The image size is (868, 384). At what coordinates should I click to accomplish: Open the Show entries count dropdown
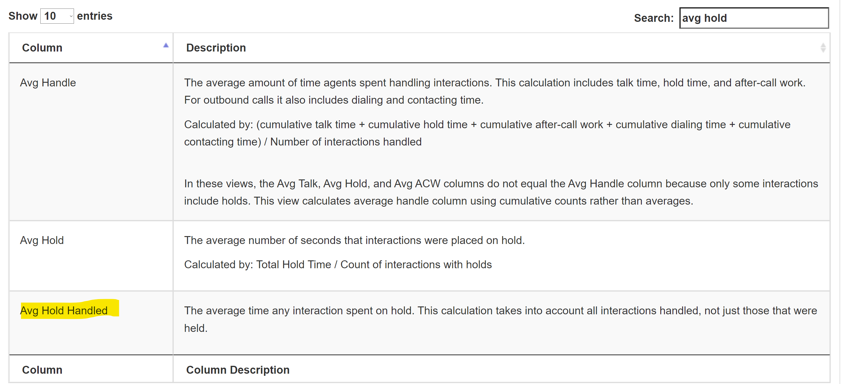pos(57,16)
